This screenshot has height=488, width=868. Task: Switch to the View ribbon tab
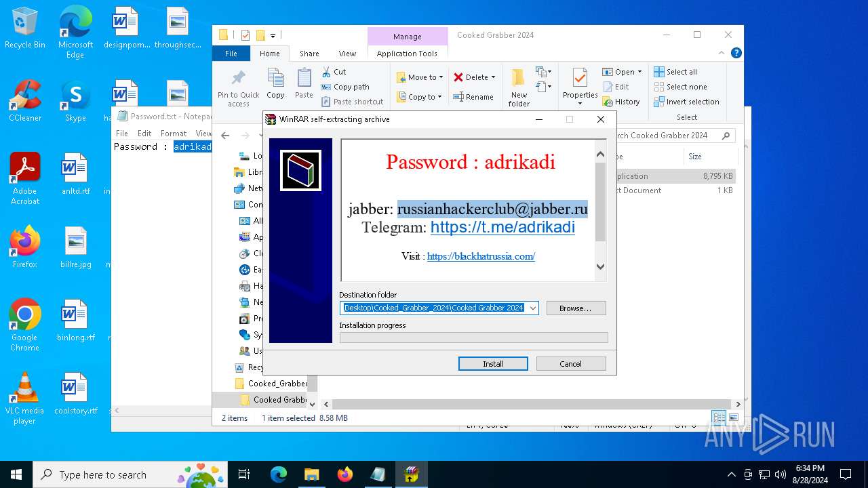click(347, 54)
